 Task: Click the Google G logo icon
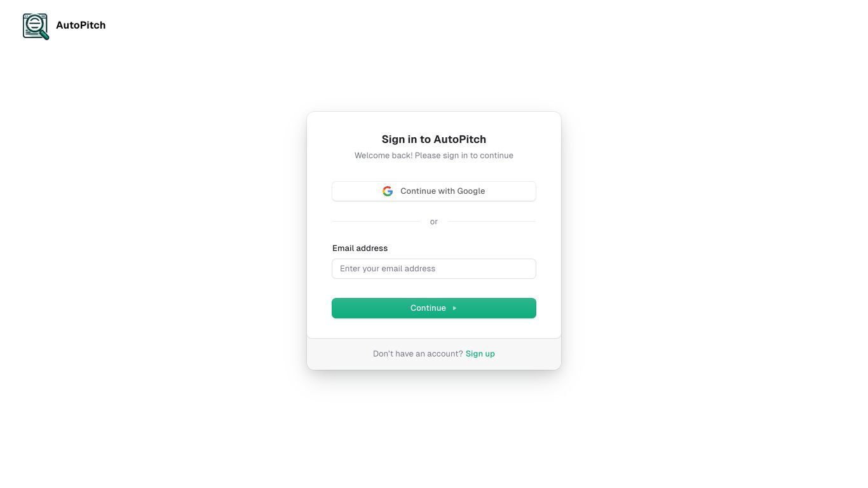click(x=388, y=191)
